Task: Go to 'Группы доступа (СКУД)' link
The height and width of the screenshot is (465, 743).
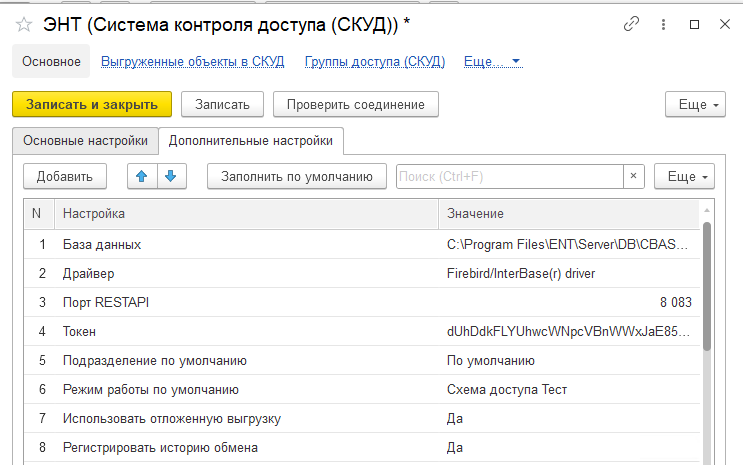Action: pyautogui.click(x=375, y=62)
